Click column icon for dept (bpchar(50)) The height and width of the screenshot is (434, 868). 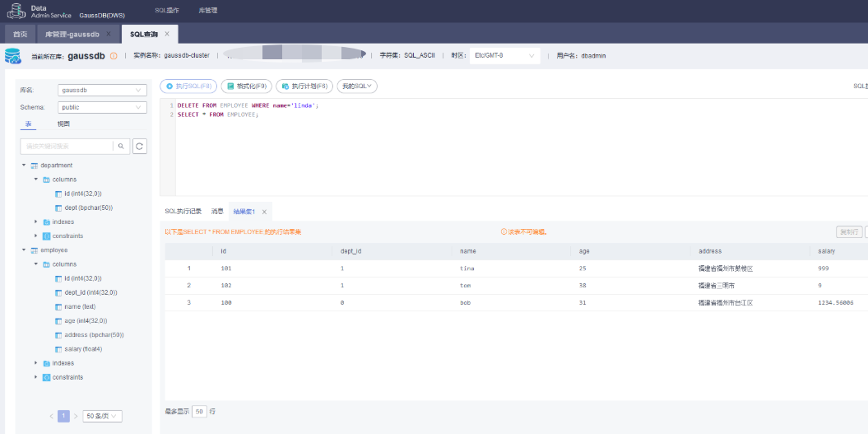59,208
